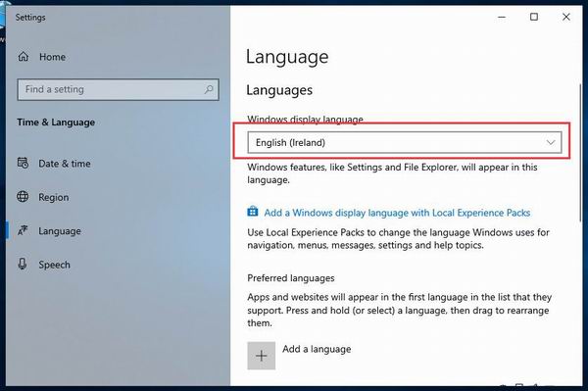This screenshot has width=588, height=391.
Task: Click the Language character icon
Action: (23, 230)
